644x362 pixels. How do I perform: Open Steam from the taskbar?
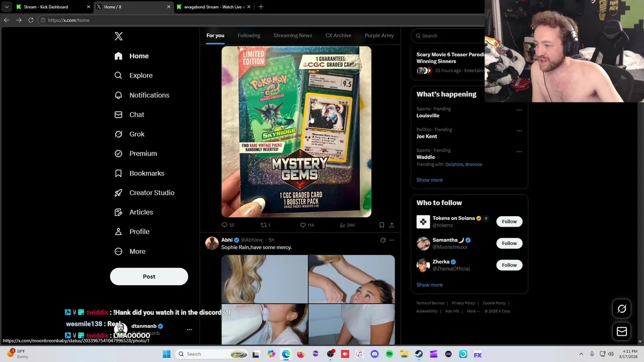click(x=419, y=354)
